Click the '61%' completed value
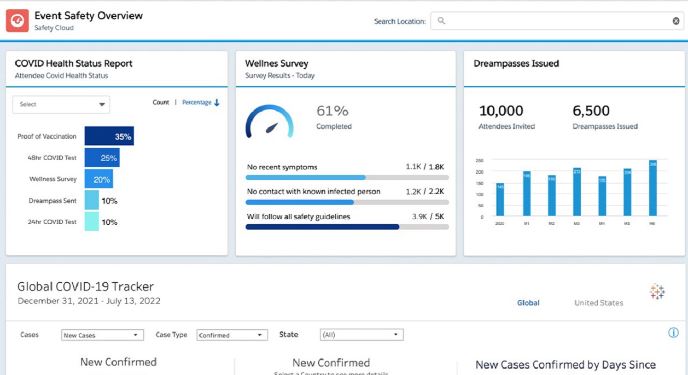The width and height of the screenshot is (688, 375). pyautogui.click(x=332, y=111)
